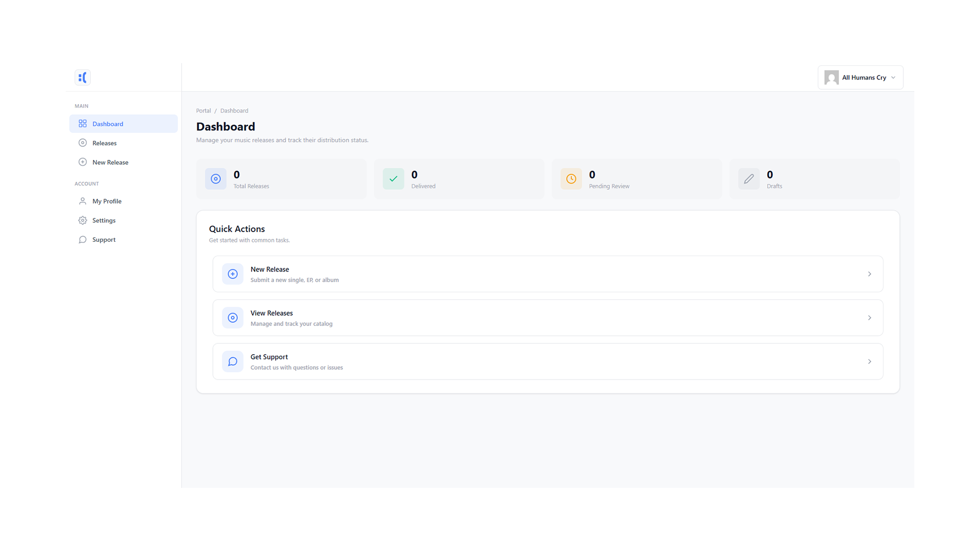Click the Delivered checkmark icon
The image size is (980, 551).
394,179
